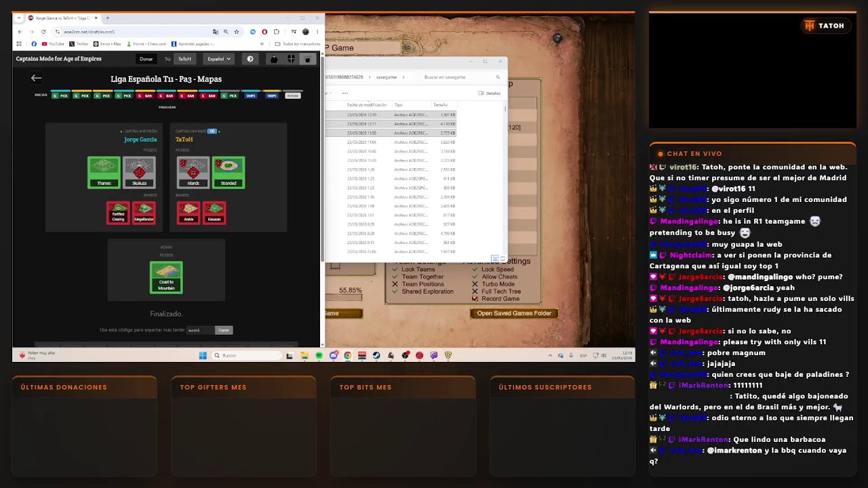Select the first unit icon style
The image size is (868, 488).
(x=274, y=59)
